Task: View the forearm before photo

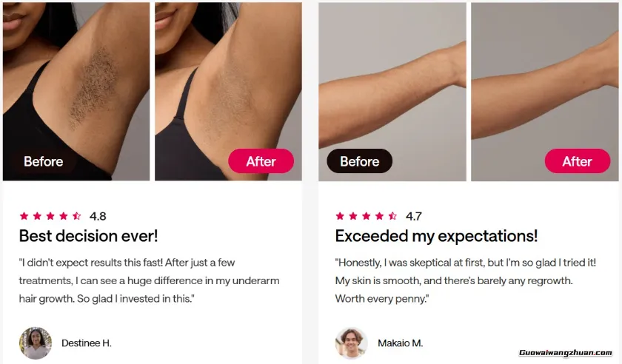Action: click(392, 92)
